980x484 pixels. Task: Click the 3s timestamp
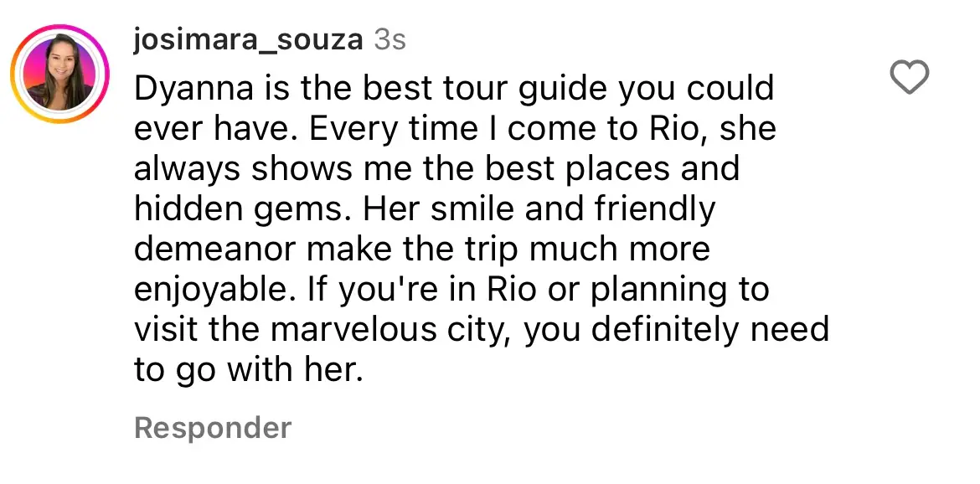click(x=389, y=40)
